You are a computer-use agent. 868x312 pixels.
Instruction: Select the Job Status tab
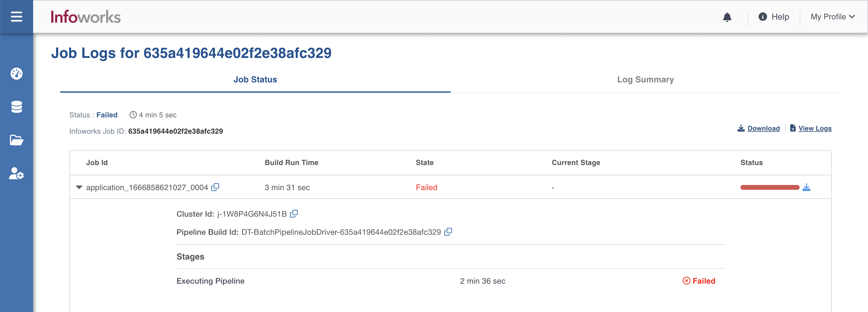[255, 80]
